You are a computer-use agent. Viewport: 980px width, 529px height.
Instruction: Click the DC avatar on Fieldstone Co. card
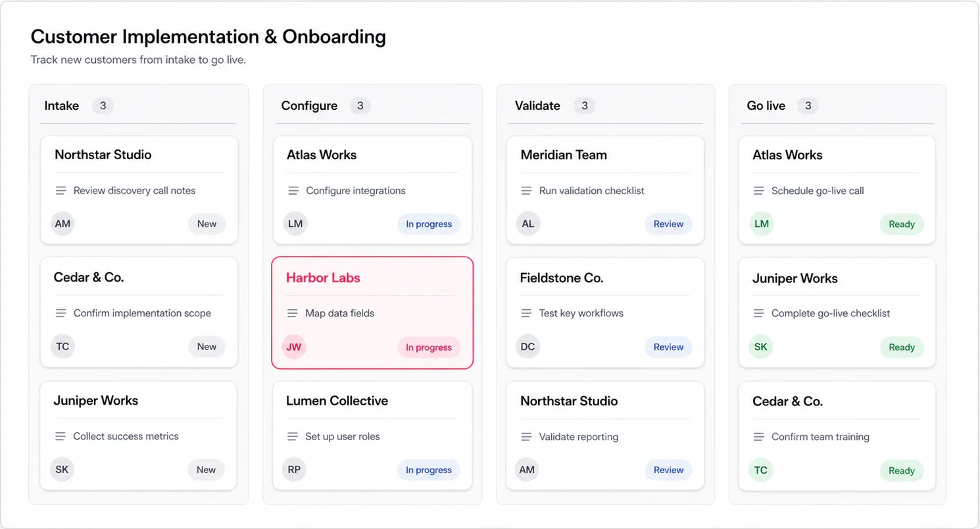pyautogui.click(x=527, y=347)
